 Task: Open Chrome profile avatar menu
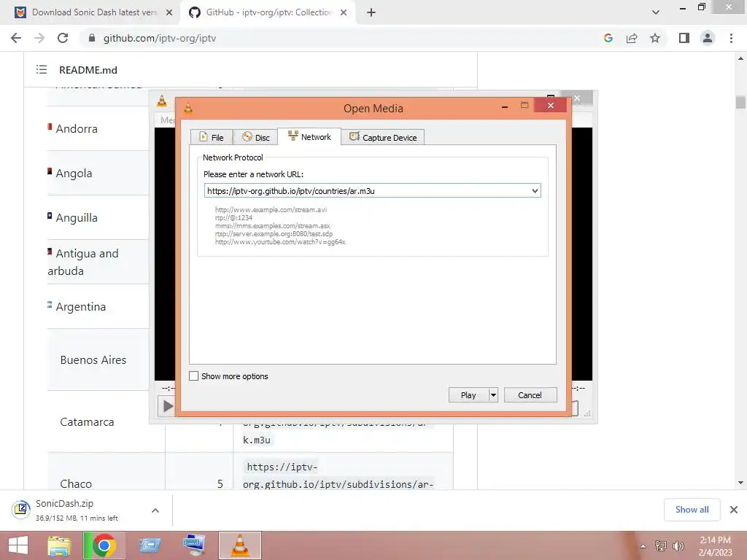708,38
